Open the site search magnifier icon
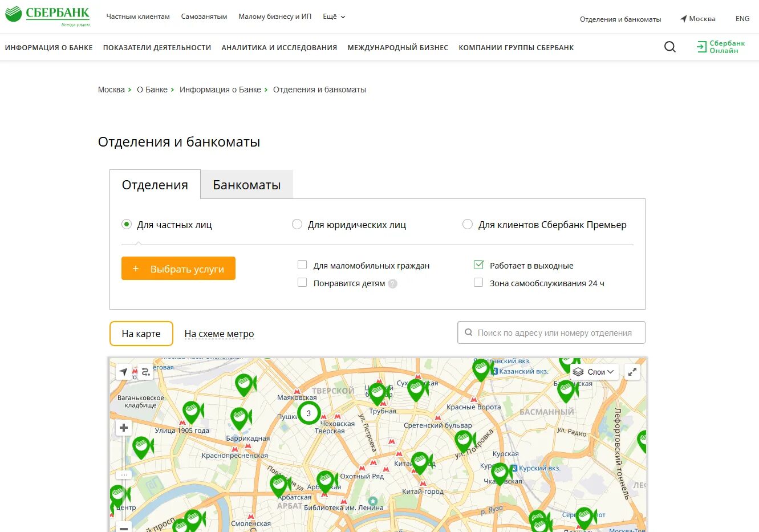The image size is (759, 532). click(670, 47)
